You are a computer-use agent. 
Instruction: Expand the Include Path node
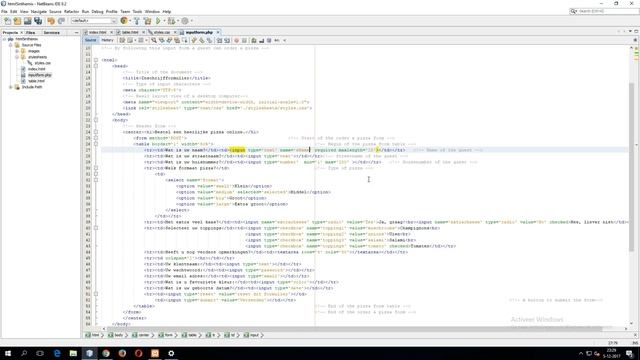[11, 87]
